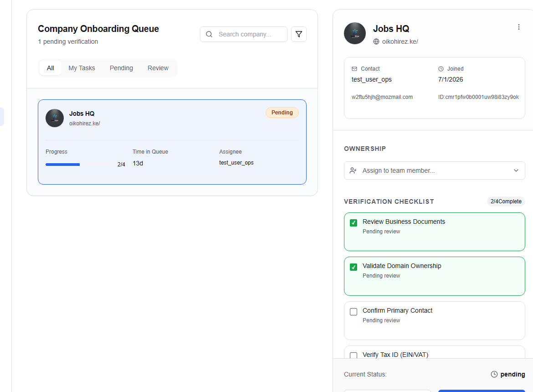Click the w2ftu5hjh@mozmail.com email

pos(382,97)
